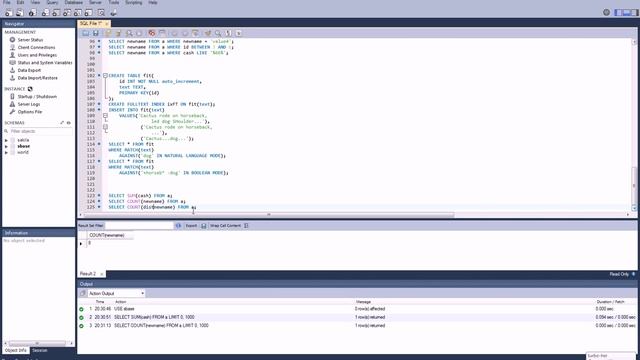The image size is (640, 360).
Task: Open the File menu
Action: coord(7,2)
